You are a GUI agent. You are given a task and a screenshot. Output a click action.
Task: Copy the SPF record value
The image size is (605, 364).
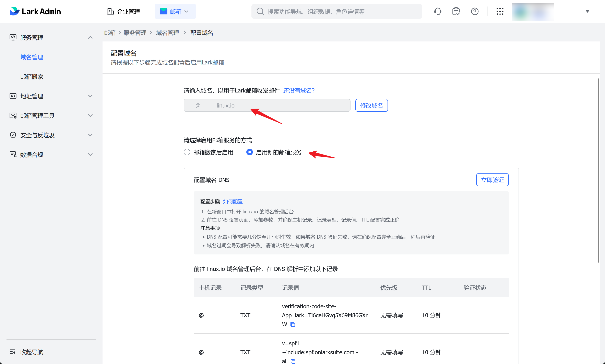[293, 361]
